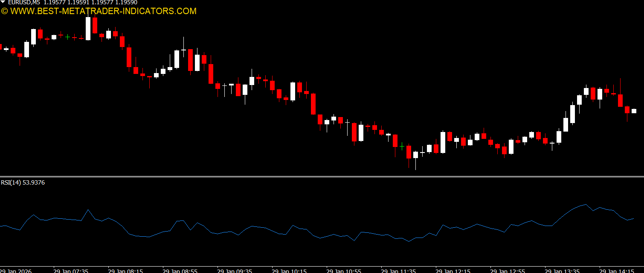Select the last white candle at right edge
644x273 pixels.
click(x=634, y=111)
